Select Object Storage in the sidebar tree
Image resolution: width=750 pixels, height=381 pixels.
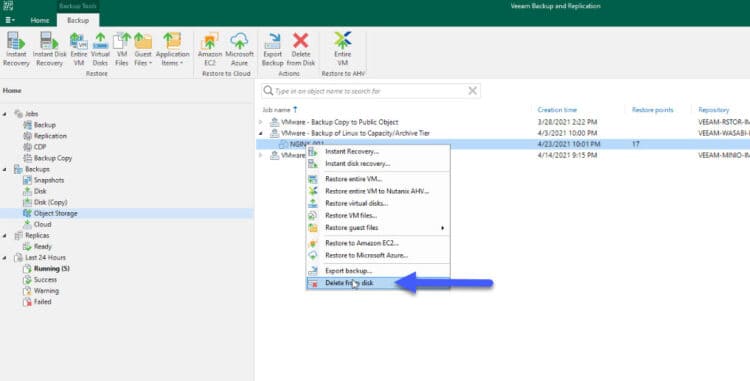coord(55,213)
